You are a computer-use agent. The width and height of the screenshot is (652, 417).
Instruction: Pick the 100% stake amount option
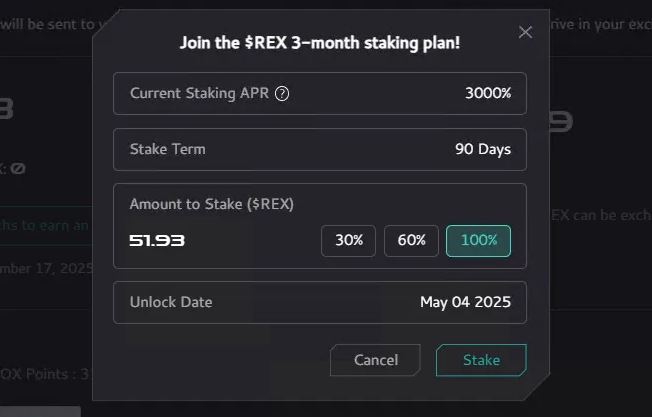coord(478,240)
